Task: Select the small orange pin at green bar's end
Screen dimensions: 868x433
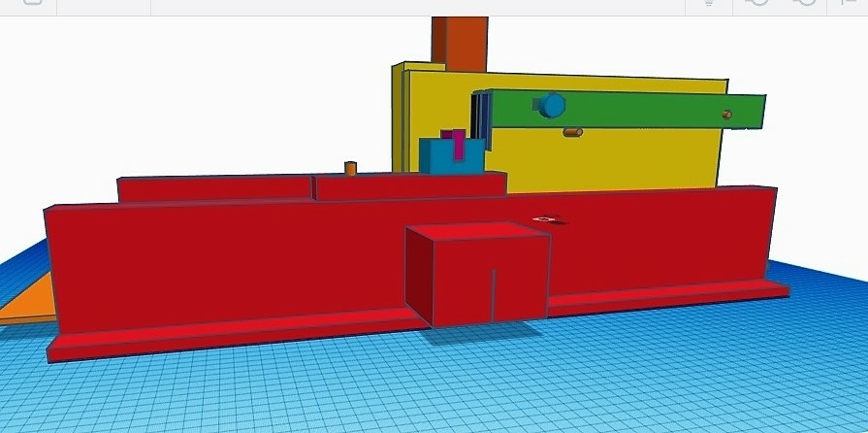Action: point(726,115)
